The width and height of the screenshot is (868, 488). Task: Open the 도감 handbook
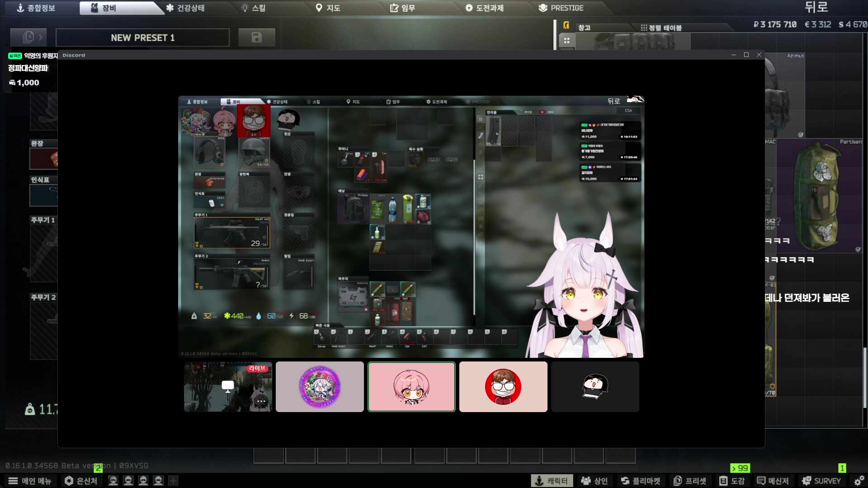(x=732, y=481)
